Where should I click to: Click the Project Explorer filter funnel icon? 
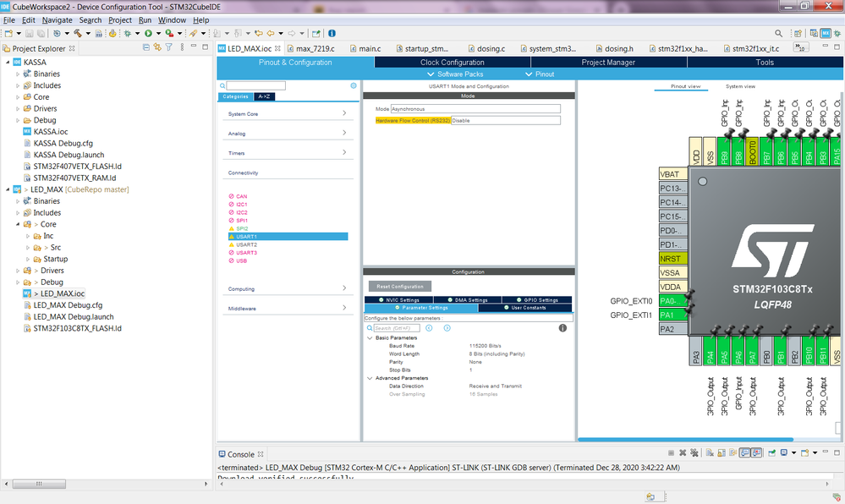click(x=169, y=47)
